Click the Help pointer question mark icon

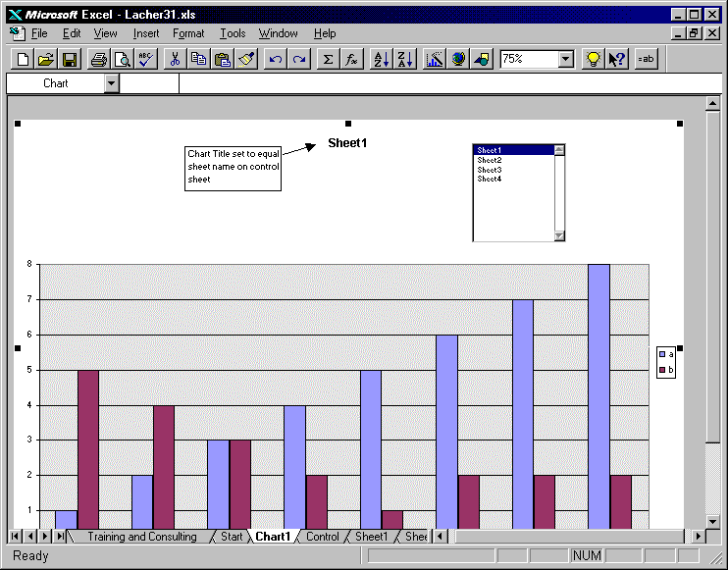click(x=617, y=60)
